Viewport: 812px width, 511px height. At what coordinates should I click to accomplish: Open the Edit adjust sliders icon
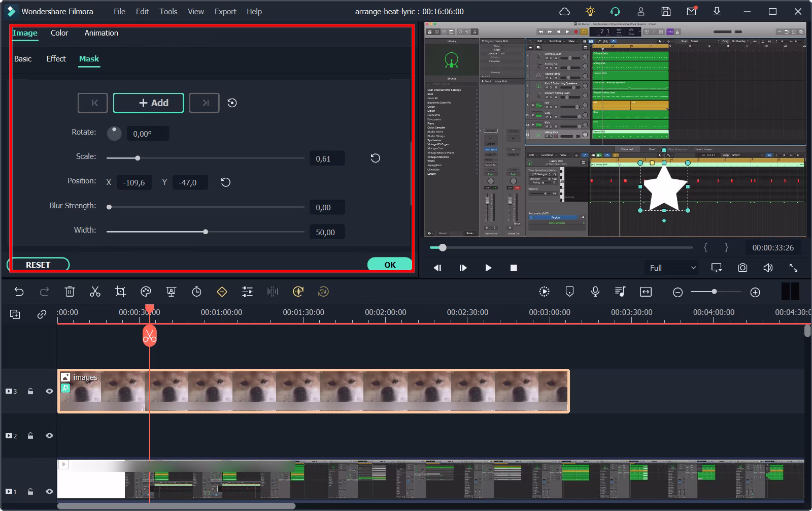(247, 292)
